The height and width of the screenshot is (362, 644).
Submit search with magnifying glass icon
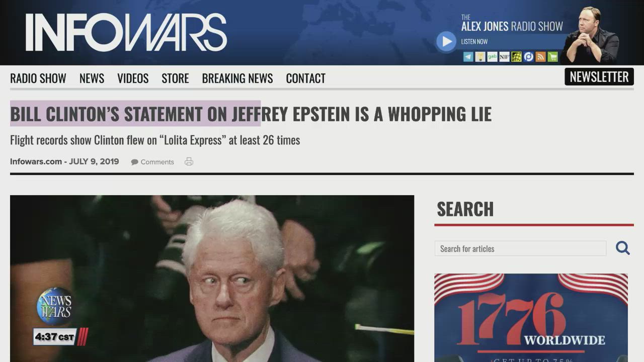tap(623, 248)
